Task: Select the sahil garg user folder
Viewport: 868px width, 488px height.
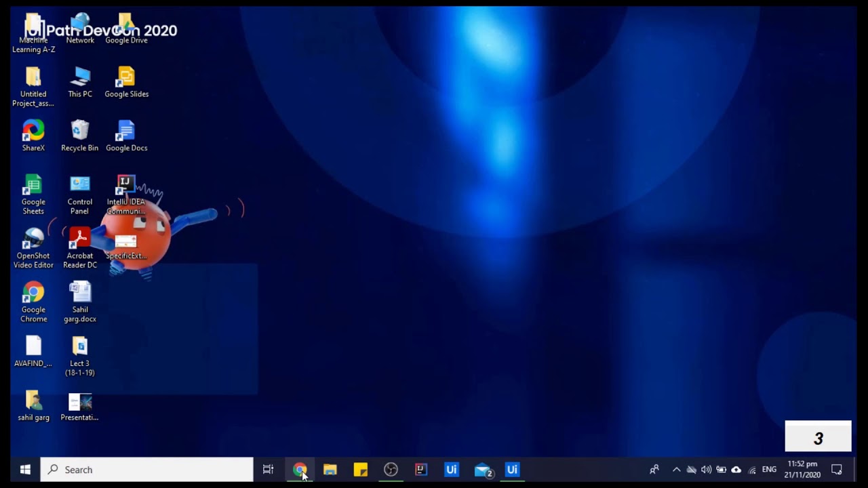Action: pyautogui.click(x=33, y=406)
